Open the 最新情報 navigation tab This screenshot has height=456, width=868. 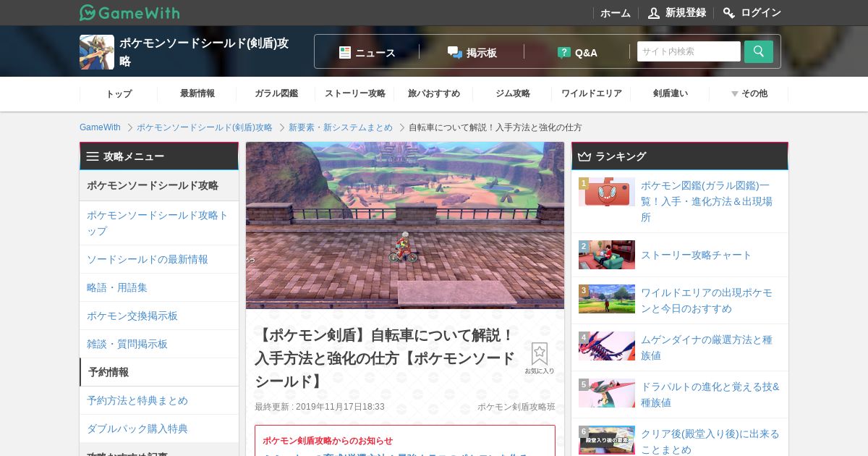[x=197, y=93]
